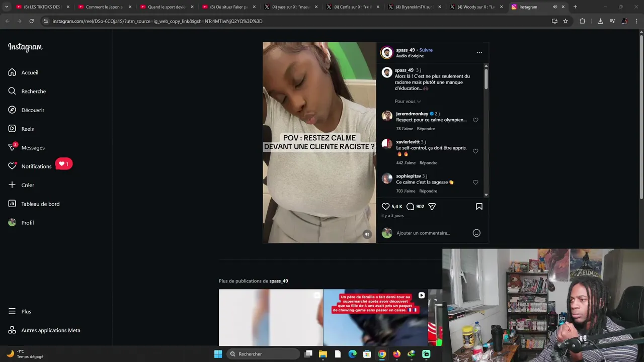Image resolution: width=644 pixels, height=362 pixels.
Task: Switch to Où situer Faker tab
Action: (x=229, y=7)
